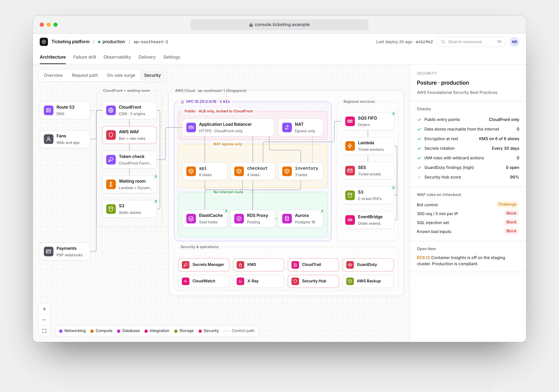559x392 pixels.
Task: Select the NAT egress arrows icon
Action: click(287, 127)
